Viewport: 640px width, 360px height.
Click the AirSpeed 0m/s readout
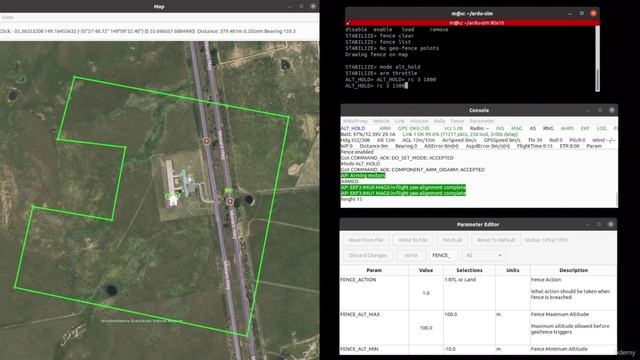tap(459, 140)
